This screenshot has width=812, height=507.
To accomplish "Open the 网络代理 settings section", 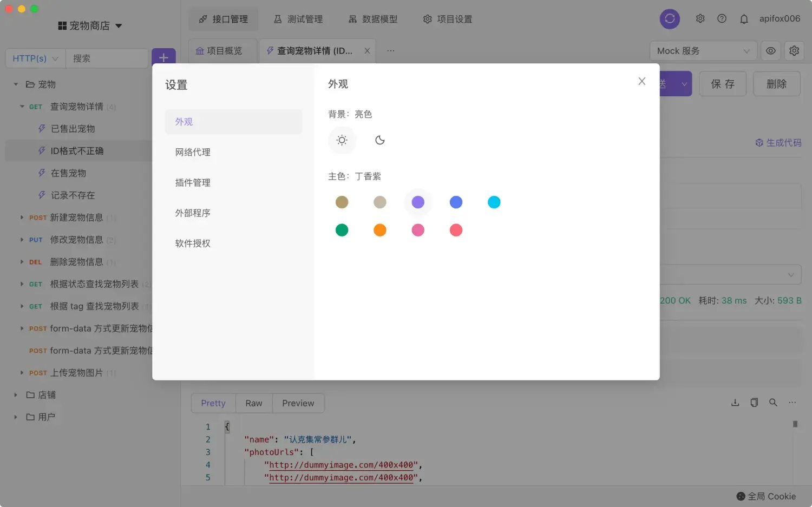I will pyautogui.click(x=192, y=152).
